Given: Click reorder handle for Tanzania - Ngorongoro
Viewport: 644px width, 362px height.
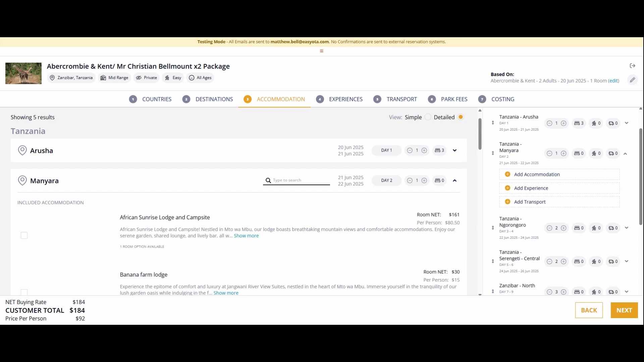Looking at the screenshot, I should point(493,228).
